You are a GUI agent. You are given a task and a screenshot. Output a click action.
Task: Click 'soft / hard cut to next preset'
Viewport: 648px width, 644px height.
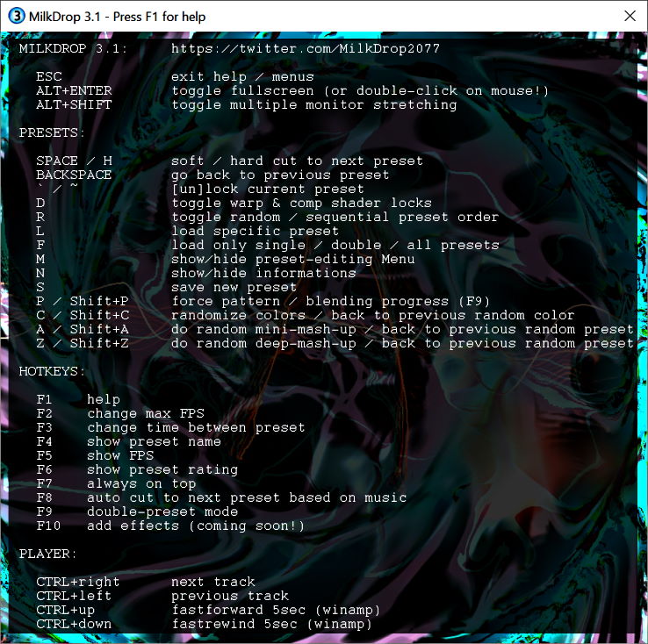click(x=297, y=161)
